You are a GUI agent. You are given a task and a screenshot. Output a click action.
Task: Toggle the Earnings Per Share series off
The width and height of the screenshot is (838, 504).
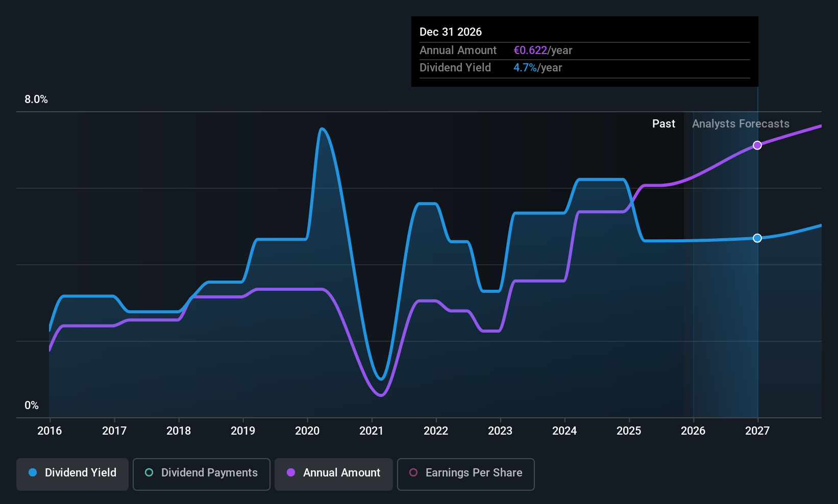(465, 473)
